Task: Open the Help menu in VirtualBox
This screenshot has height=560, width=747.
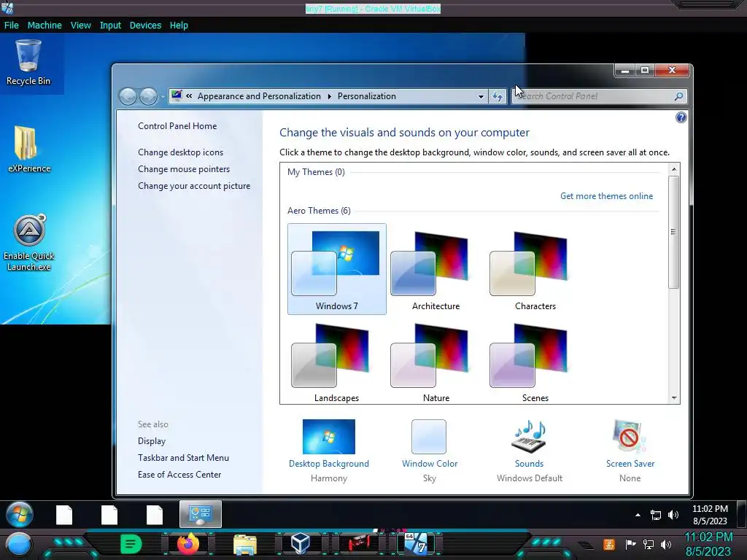Action: point(179,26)
